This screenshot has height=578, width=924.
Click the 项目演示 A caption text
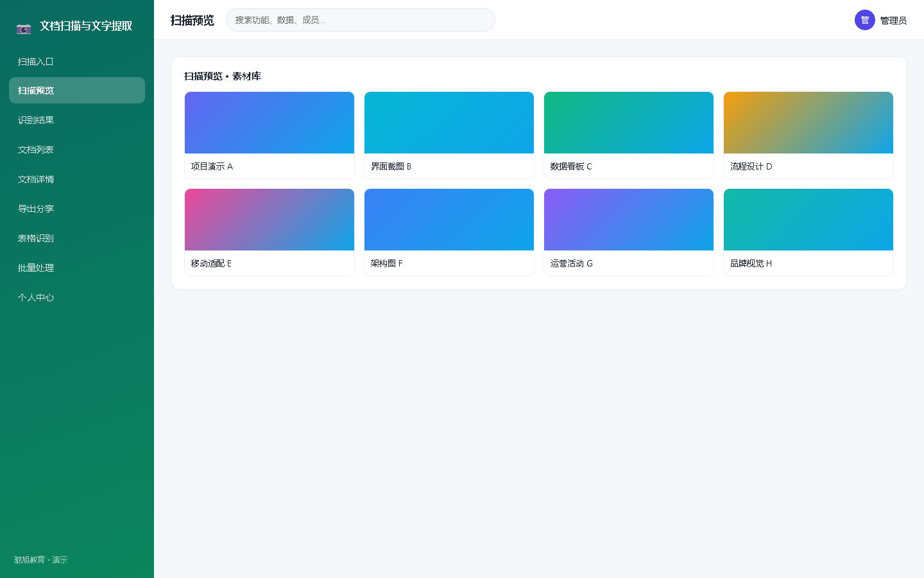pos(212,166)
